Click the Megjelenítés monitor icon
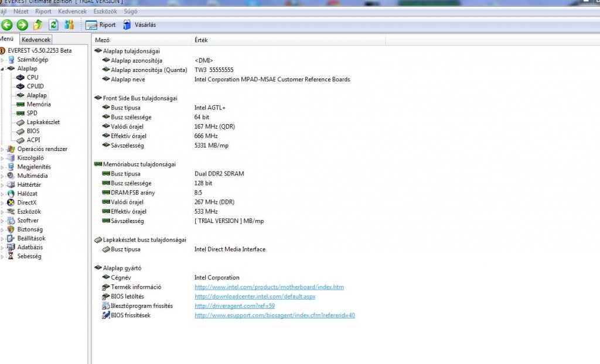Screen dimensions: 600x364 (x=11, y=167)
